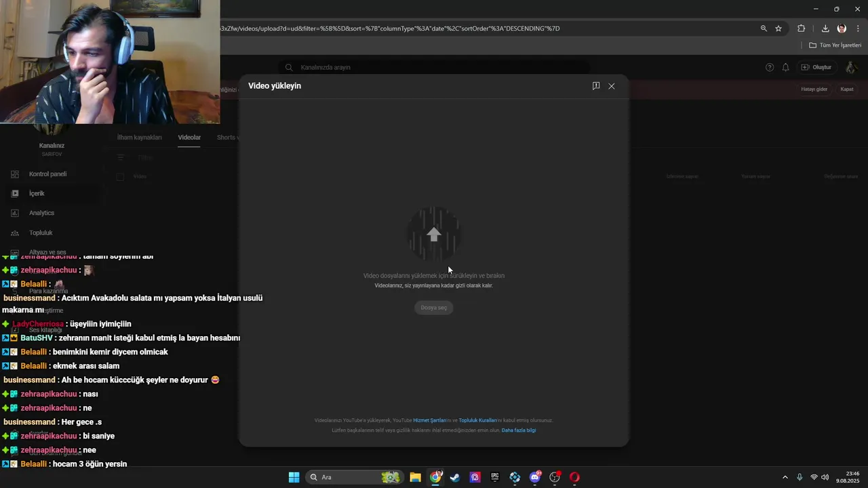The height and width of the screenshot is (488, 868).
Task: Click chat message 'hocam 3 öğün yersin'
Action: coord(90,464)
